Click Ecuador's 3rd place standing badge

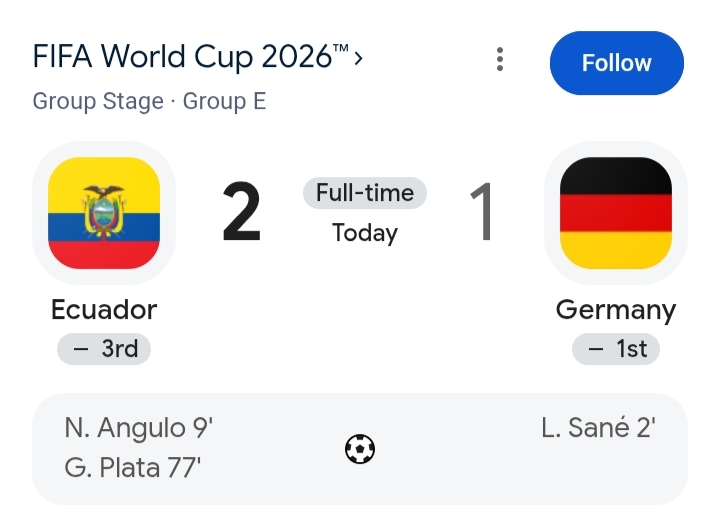click(x=104, y=349)
